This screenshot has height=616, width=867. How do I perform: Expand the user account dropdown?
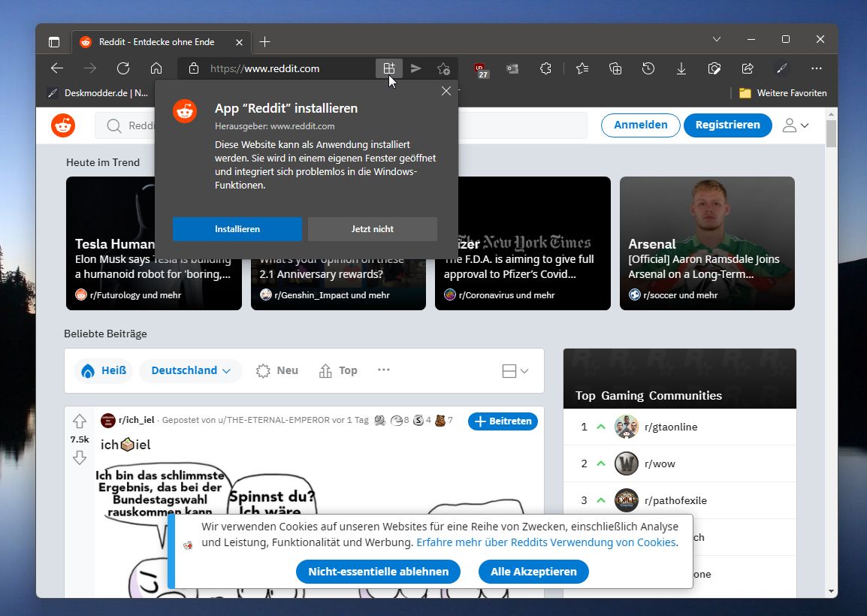[796, 125]
